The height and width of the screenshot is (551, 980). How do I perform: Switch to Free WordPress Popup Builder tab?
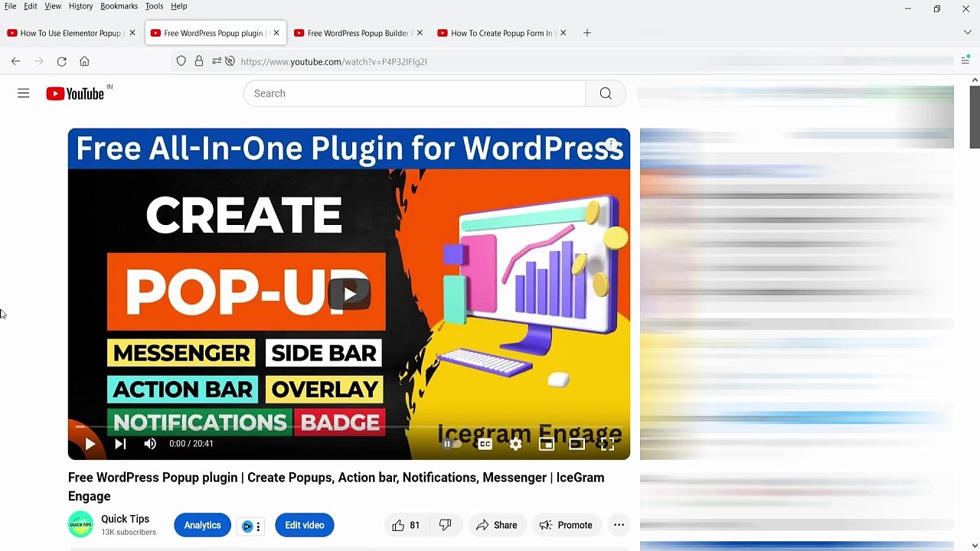click(358, 33)
